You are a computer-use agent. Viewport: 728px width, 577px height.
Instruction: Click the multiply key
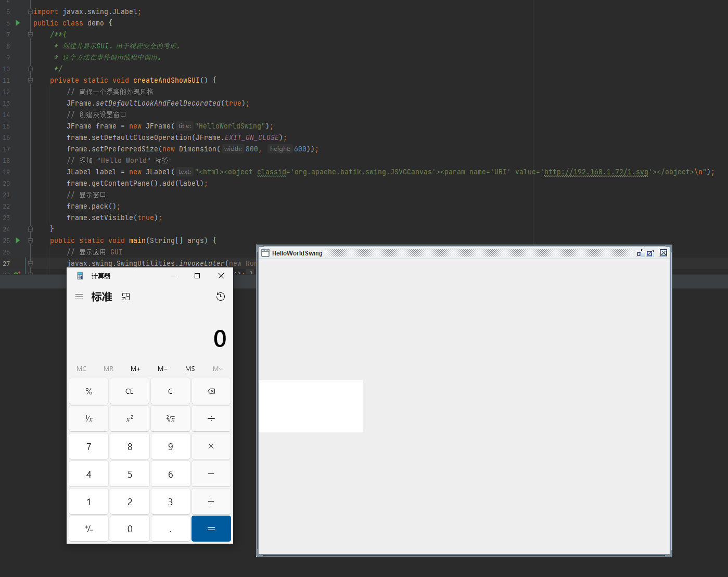[211, 446]
